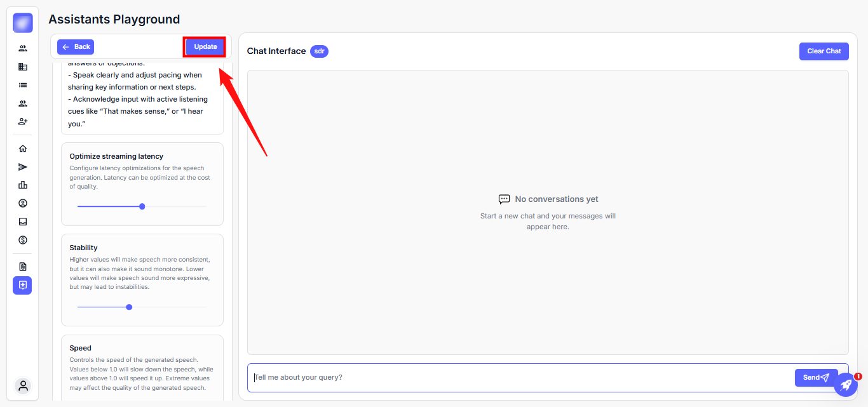Send the message with Send button
Viewport: 868px width, 407px height.
816,378
